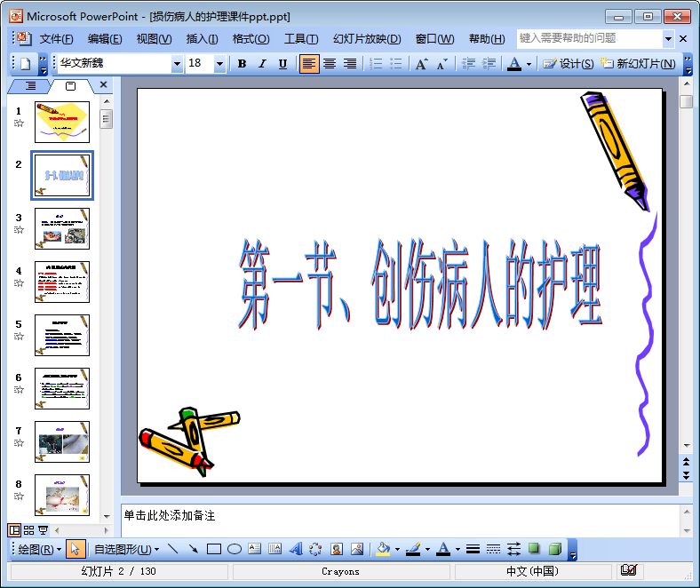The width and height of the screenshot is (700, 588).
Task: Toggle italic formatting
Action: [263, 64]
